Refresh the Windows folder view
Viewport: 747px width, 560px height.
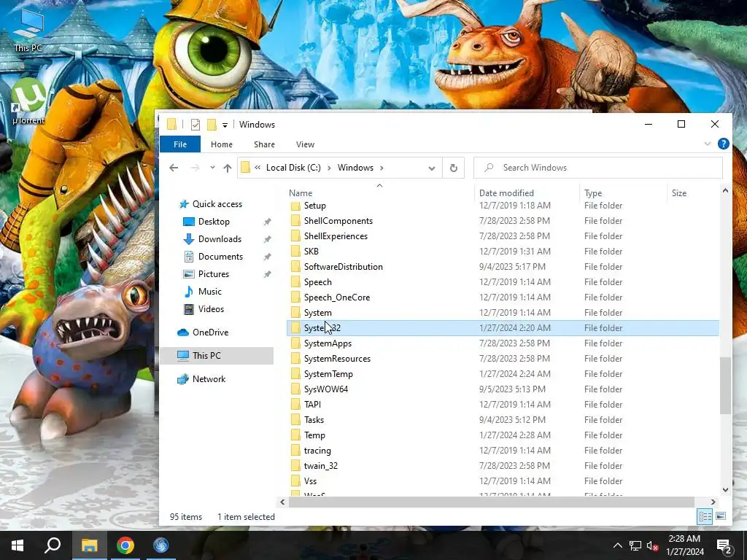click(x=454, y=168)
